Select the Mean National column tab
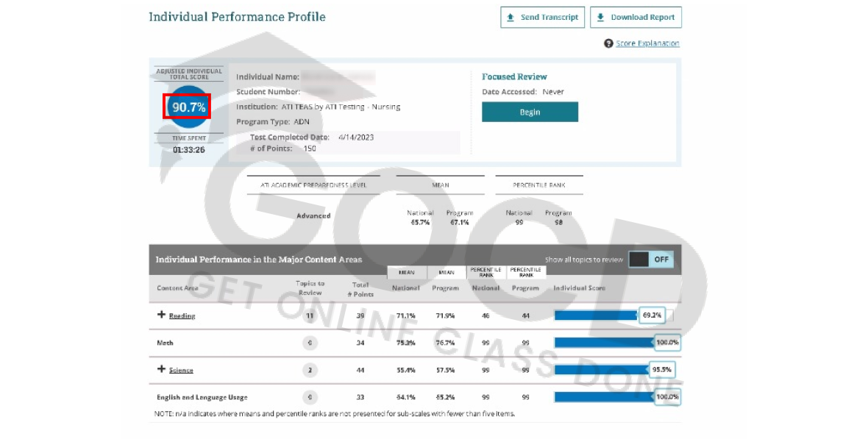Screen dimensions: 868x439 [x=406, y=272]
